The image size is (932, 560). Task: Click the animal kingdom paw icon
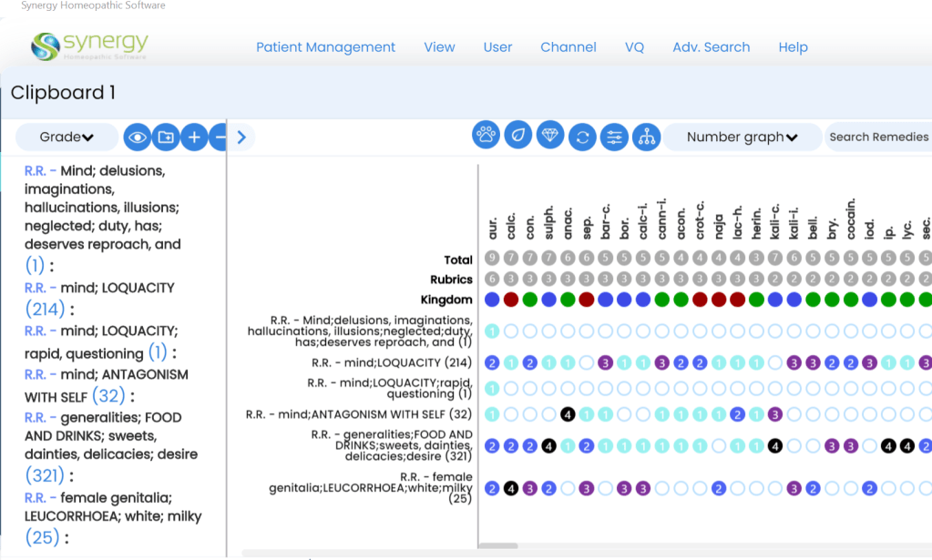(486, 136)
